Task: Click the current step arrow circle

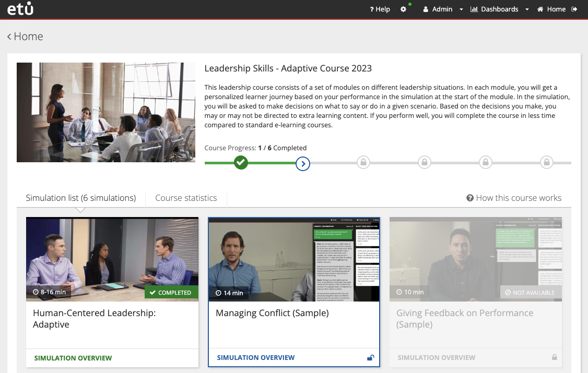Action: point(303,163)
